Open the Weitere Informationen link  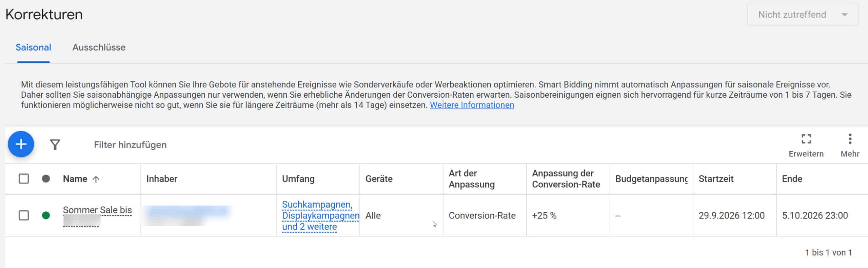(472, 105)
